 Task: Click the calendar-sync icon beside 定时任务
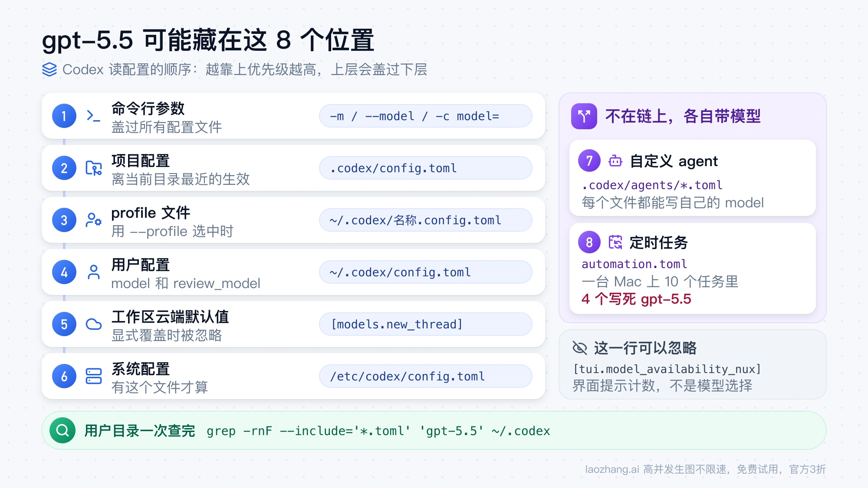click(x=615, y=242)
